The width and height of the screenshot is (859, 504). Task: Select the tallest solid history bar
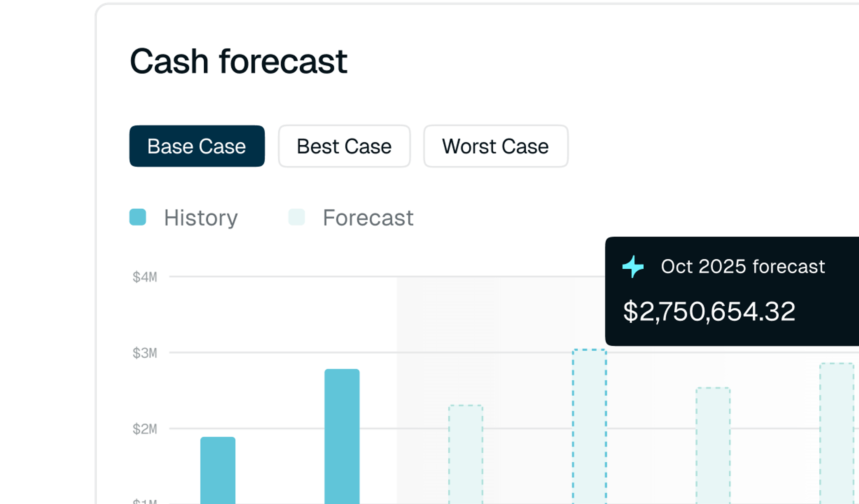tap(342, 436)
